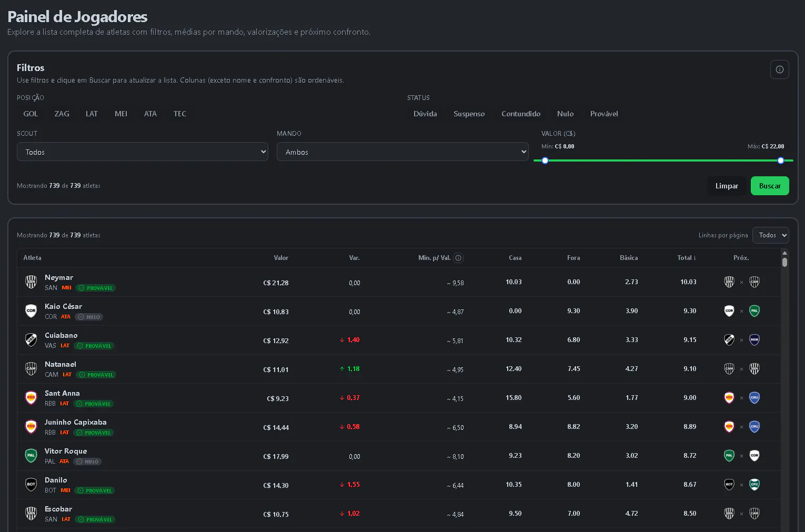Toggle the Contundido status filter
The image size is (805, 532).
[521, 114]
